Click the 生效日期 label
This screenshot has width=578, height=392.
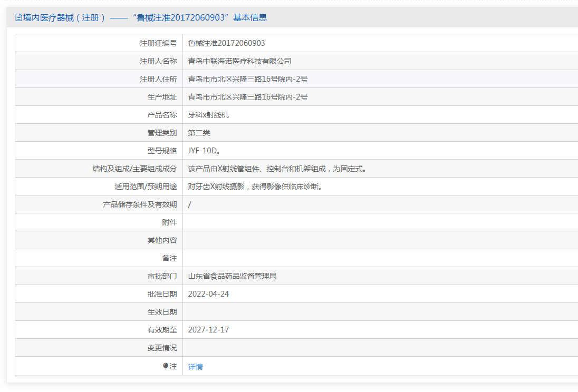162,312
